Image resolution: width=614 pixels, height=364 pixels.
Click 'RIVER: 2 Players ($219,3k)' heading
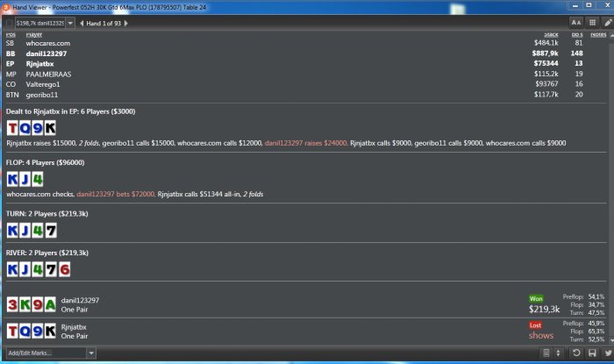coord(47,253)
